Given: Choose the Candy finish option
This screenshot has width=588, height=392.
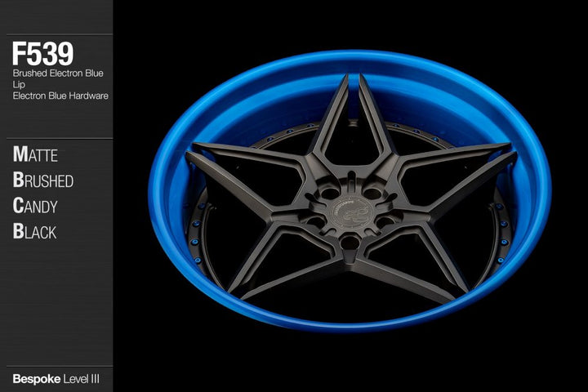Looking at the screenshot, I should tap(35, 206).
